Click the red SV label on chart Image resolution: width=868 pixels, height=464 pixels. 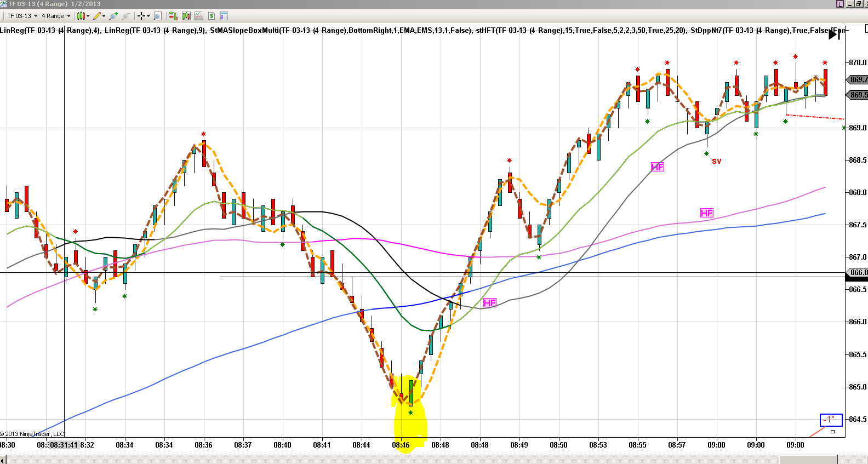[x=717, y=161]
